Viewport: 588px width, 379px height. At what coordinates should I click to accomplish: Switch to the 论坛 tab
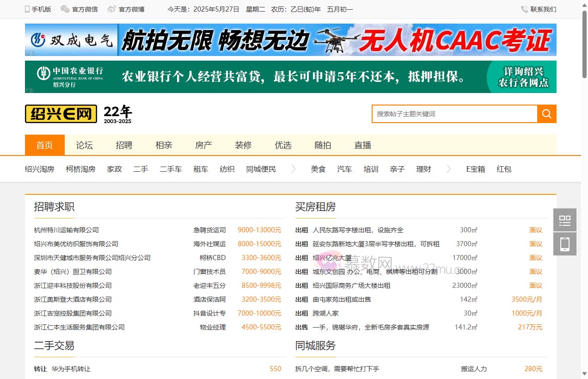[84, 145]
